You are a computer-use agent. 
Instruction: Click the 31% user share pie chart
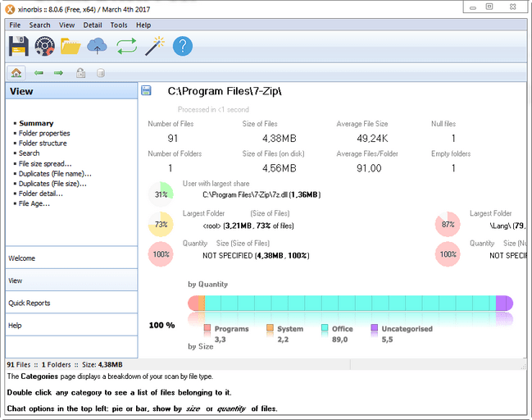coord(161,194)
